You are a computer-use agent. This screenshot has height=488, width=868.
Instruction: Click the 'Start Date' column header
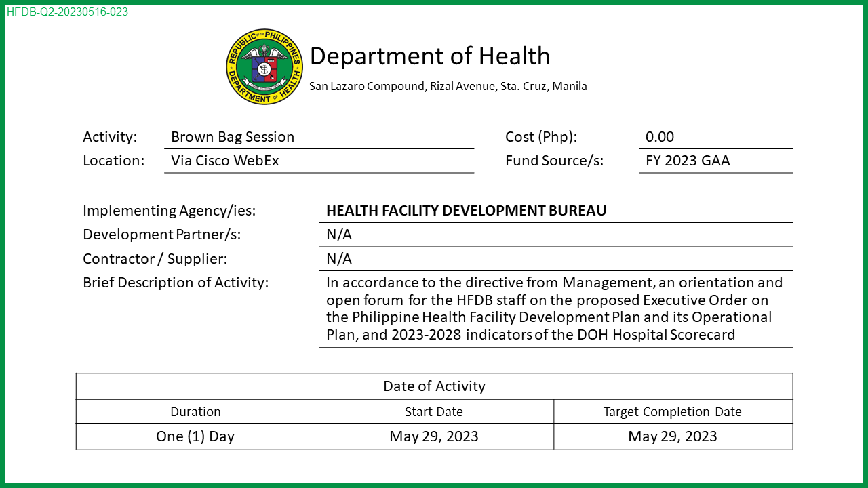pos(434,411)
